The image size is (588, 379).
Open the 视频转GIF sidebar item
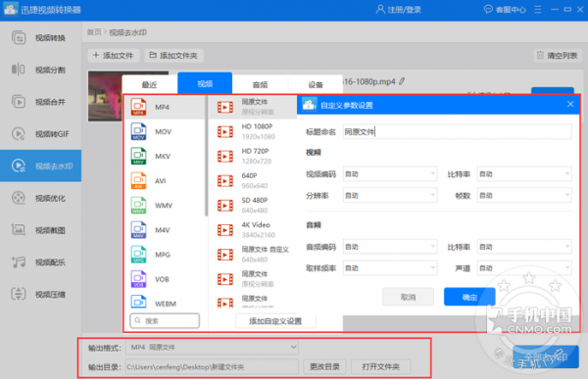click(x=40, y=134)
